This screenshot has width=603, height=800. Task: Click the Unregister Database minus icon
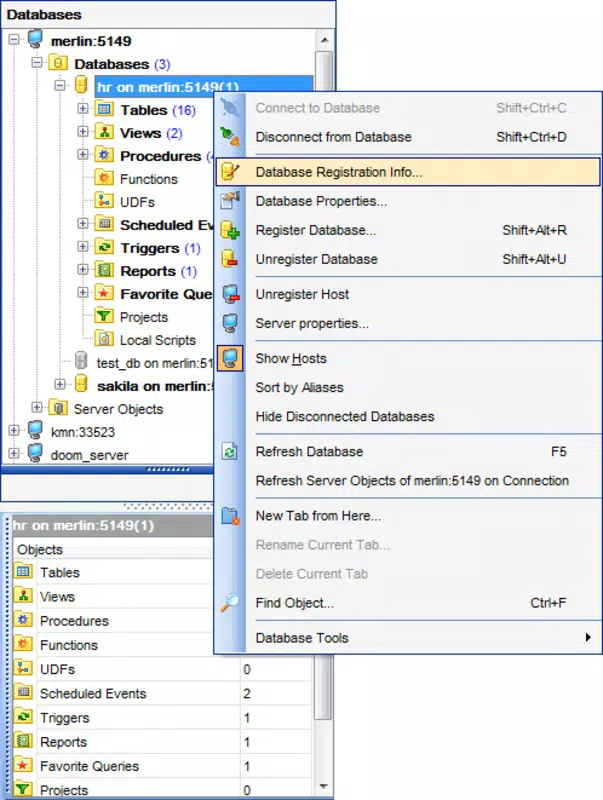pos(230,259)
